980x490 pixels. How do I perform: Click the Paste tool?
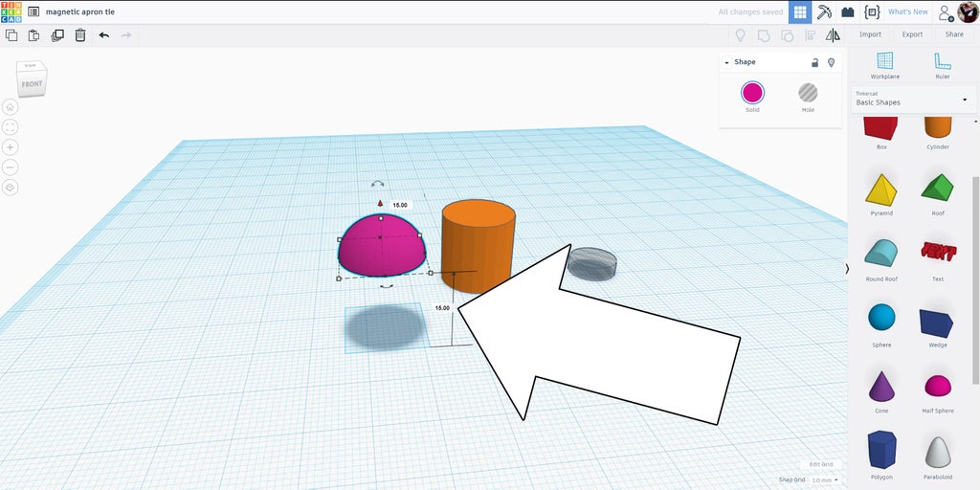click(33, 35)
